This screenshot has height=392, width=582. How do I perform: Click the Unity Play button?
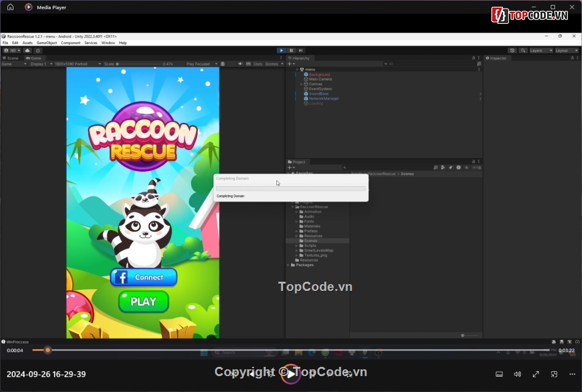coord(281,50)
